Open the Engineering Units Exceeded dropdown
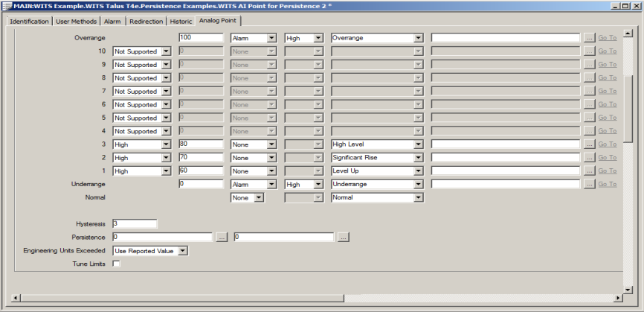Viewport: 644px width, 312px height. 183,251
